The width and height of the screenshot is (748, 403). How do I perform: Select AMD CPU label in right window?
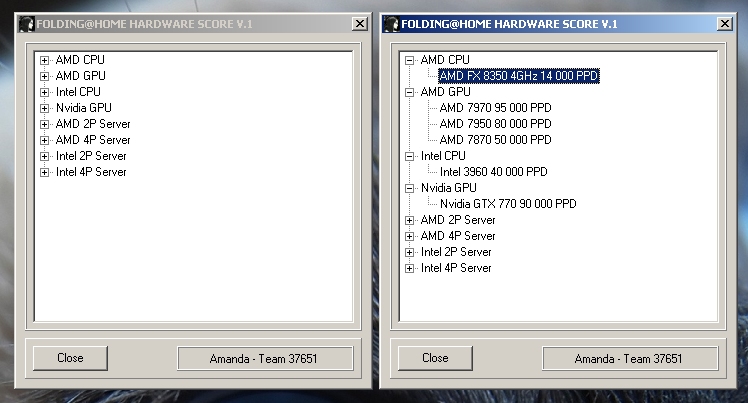[445, 60]
